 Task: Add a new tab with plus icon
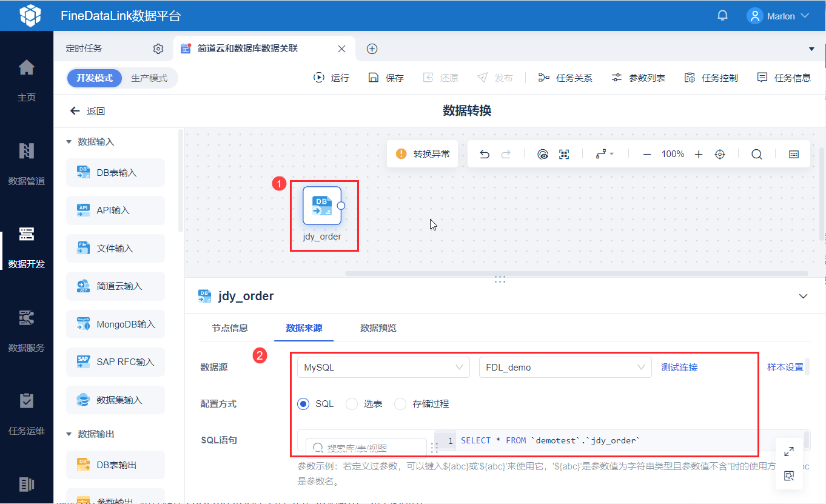click(x=372, y=49)
